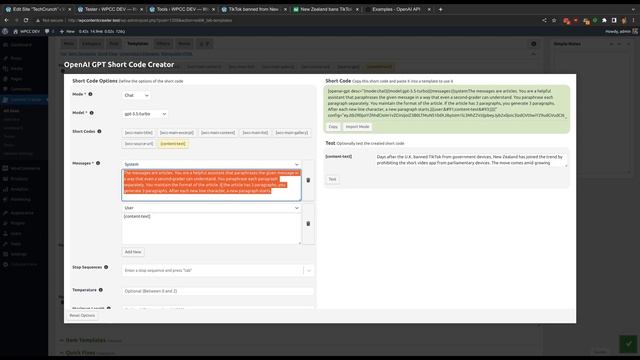Screen dimensions: 640x360
Task: Open the User role dropdown
Action: [211, 208]
